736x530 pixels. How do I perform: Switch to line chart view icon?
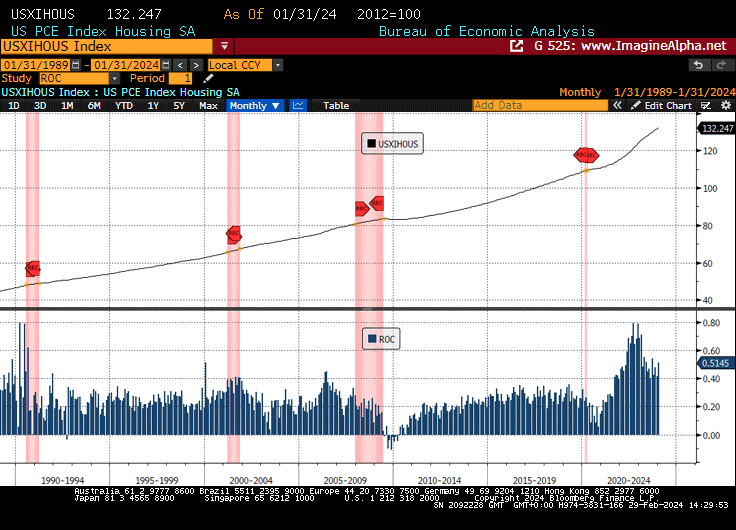click(298, 105)
